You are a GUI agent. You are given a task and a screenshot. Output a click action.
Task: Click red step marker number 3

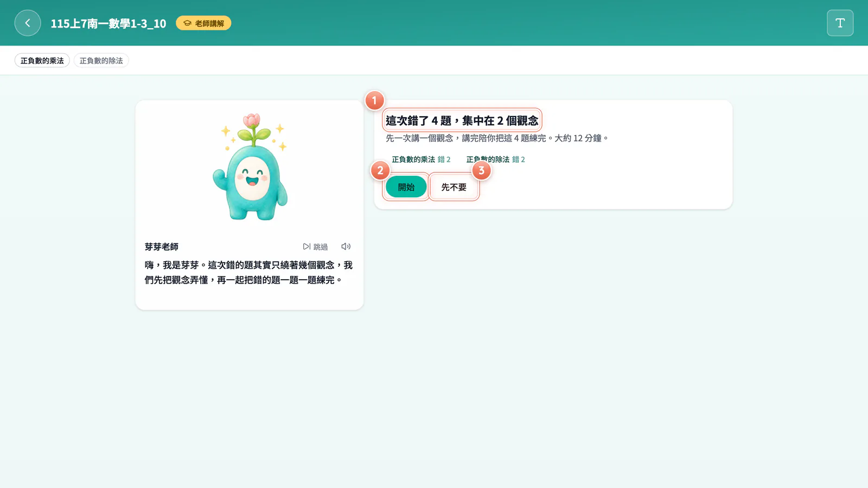(481, 171)
